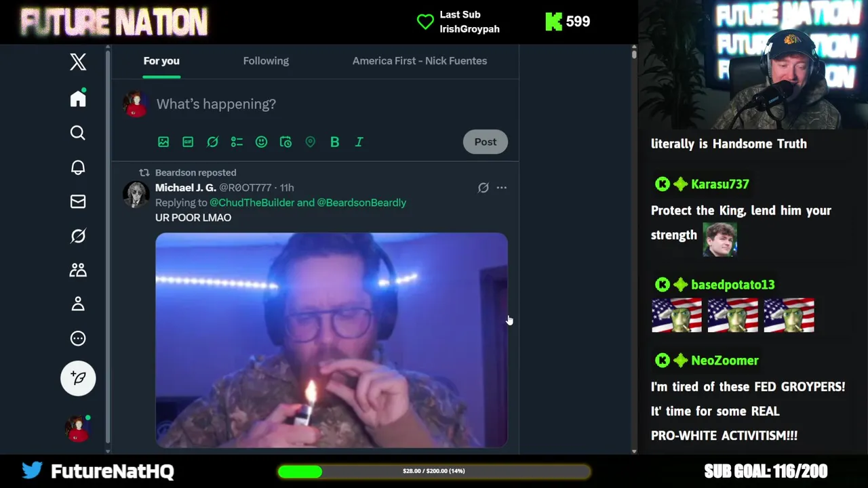Open account switcher avatar at bottom
This screenshot has height=488, width=868.
(x=77, y=428)
